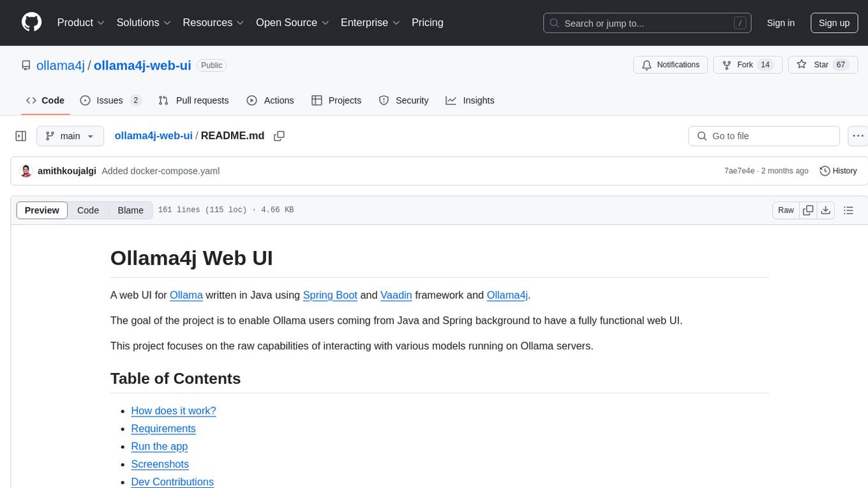Open commit hash 7ae7e4e
Screen dimensions: 868x488
pyautogui.click(x=739, y=171)
